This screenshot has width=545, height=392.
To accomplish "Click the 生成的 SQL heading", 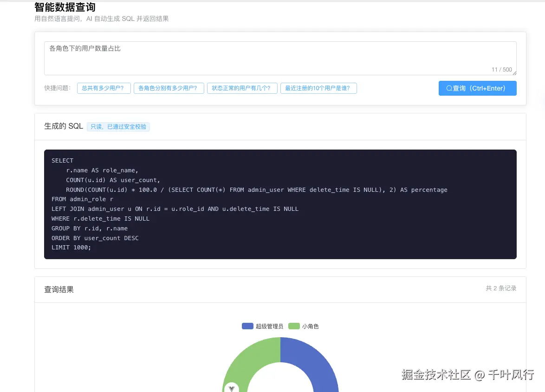I will point(64,126).
